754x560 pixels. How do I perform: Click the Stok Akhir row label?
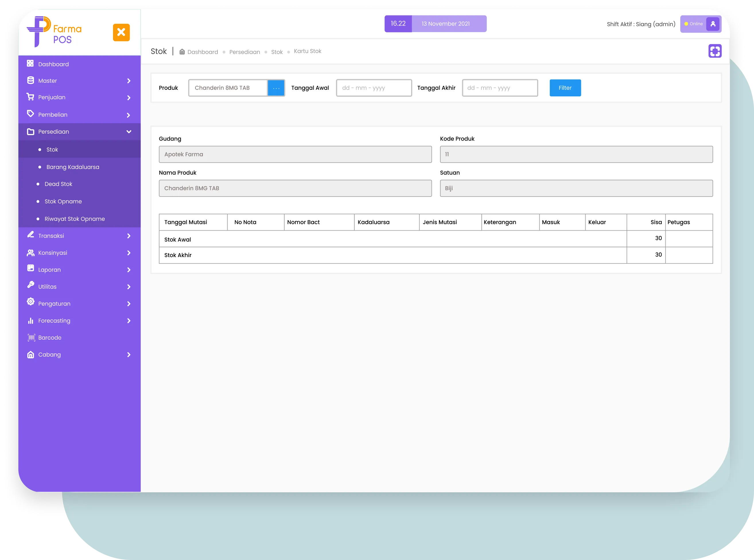click(x=178, y=255)
